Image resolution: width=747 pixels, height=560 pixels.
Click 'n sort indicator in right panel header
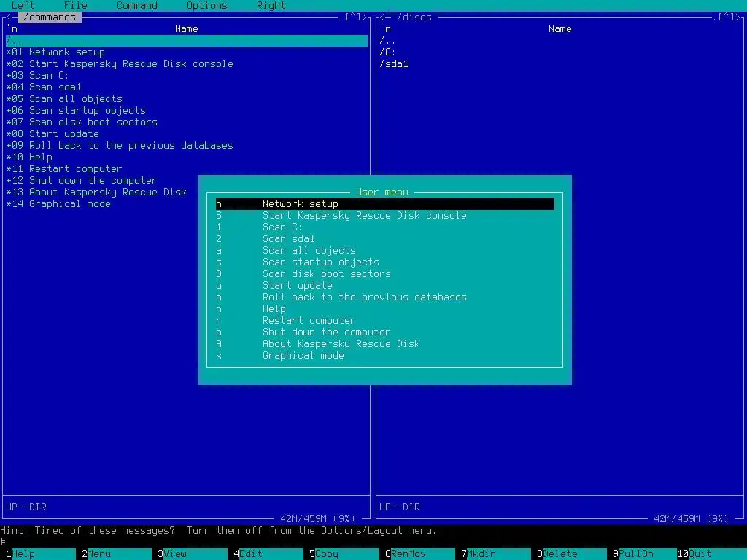pyautogui.click(x=386, y=29)
